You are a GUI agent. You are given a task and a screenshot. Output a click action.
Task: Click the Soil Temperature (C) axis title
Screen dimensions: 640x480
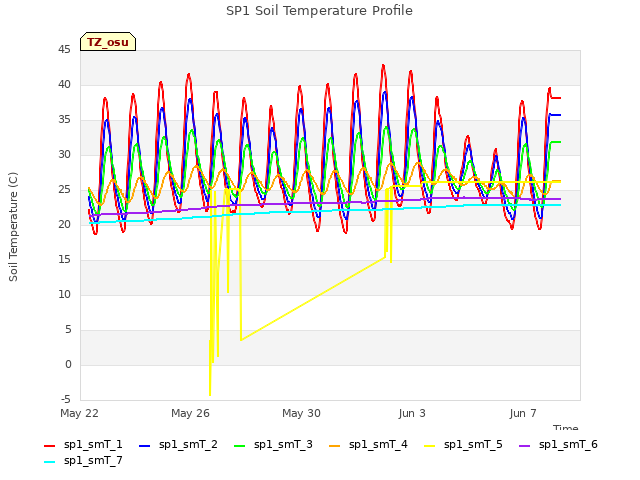(13, 227)
